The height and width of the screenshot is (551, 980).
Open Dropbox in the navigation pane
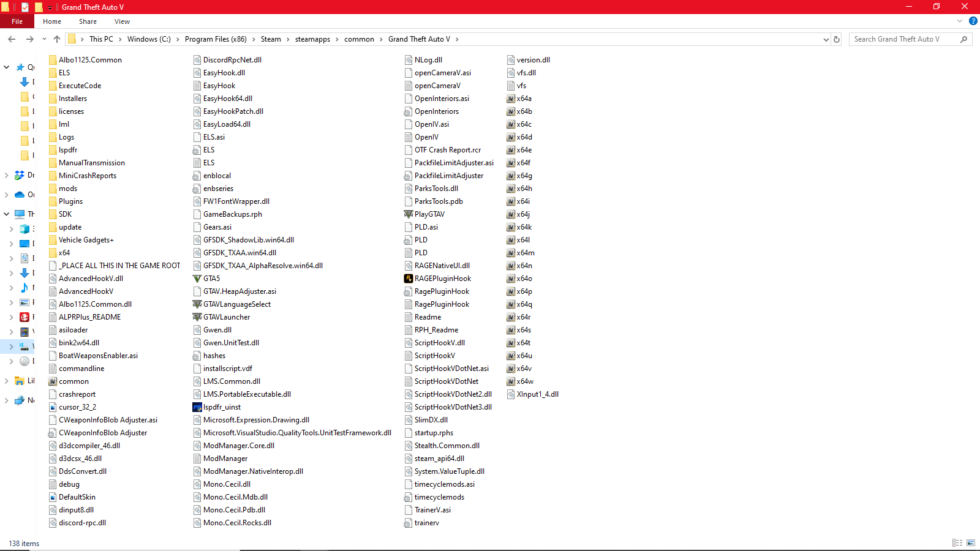point(20,175)
